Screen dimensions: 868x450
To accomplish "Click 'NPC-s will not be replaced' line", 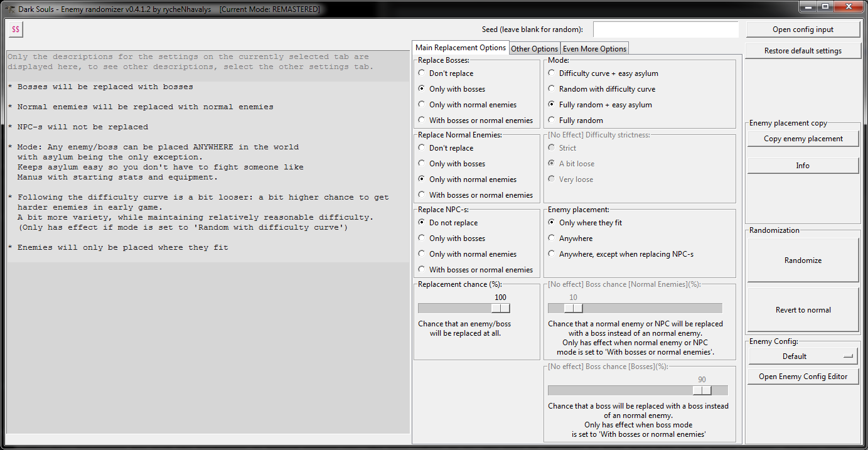I will [x=78, y=127].
